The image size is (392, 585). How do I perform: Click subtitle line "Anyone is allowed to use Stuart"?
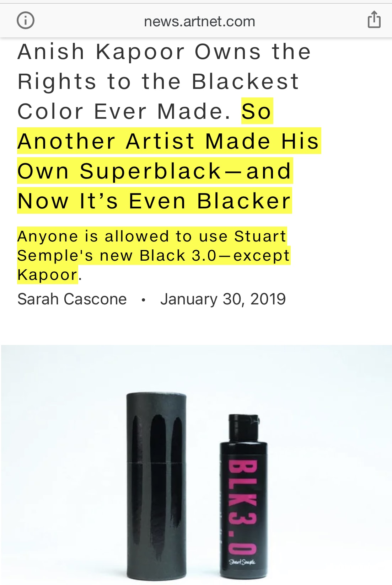(x=152, y=236)
